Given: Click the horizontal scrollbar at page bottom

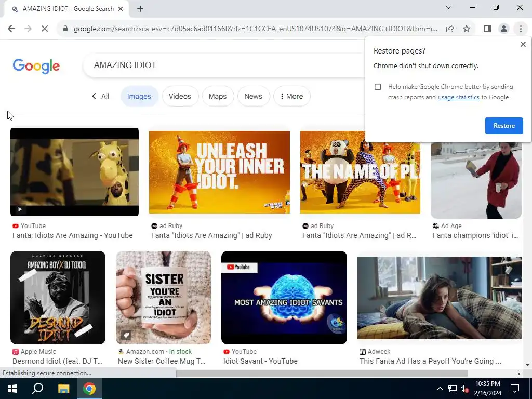Looking at the screenshot, I should pyautogui.click(x=322, y=374).
